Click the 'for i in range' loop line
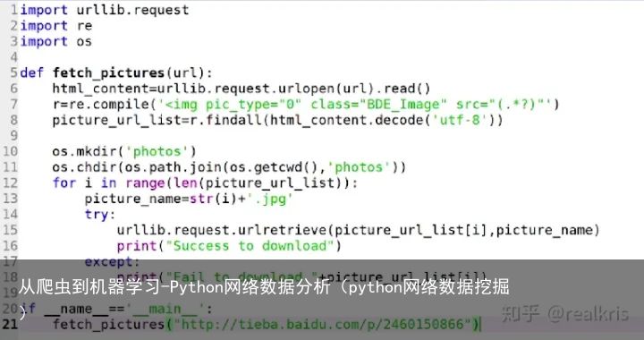The height and width of the screenshot is (340, 644). point(205,183)
